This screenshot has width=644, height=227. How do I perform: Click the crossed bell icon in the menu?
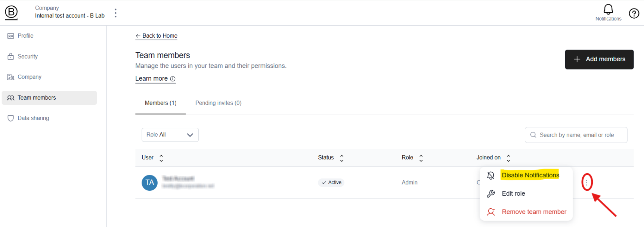pyautogui.click(x=491, y=175)
